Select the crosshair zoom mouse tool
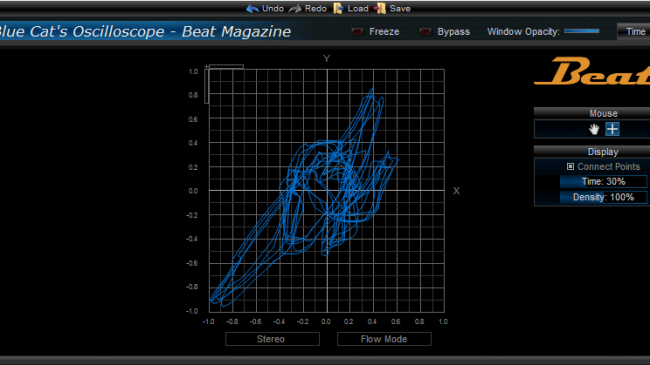Viewport: 650px width, 365px height. [x=612, y=129]
